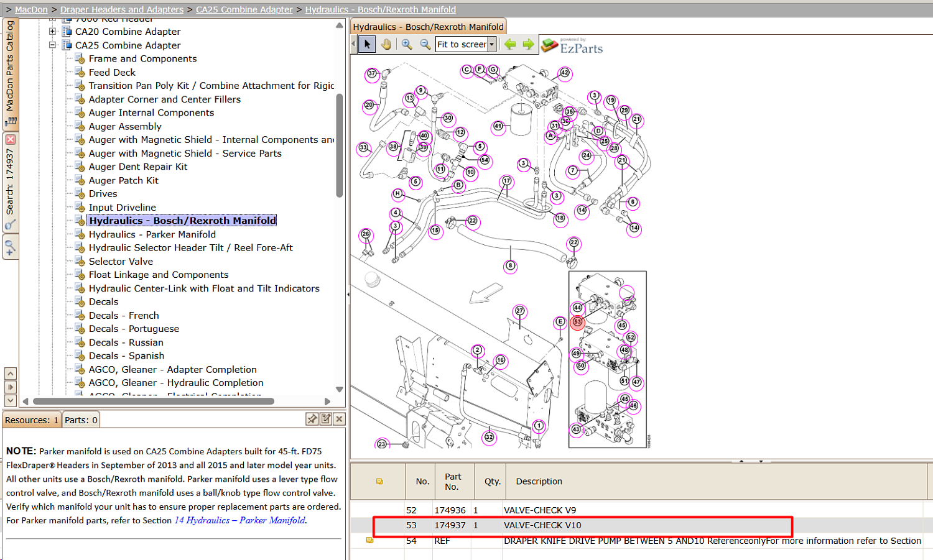Click callout 23 in the diagram
The image size is (933, 560).
tap(382, 444)
